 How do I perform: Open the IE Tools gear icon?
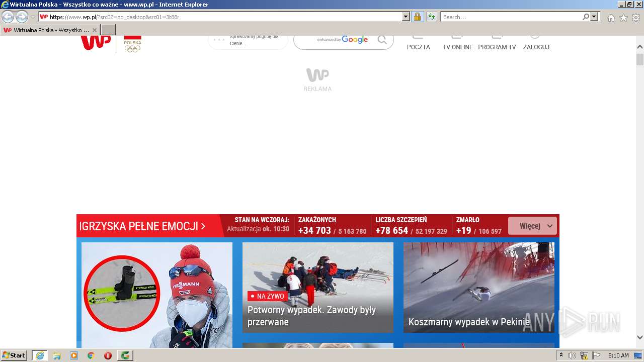click(x=636, y=18)
